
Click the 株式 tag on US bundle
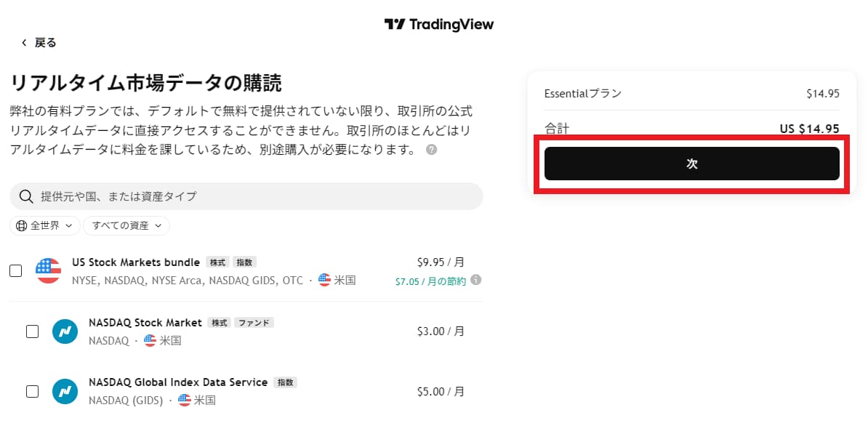point(217,262)
